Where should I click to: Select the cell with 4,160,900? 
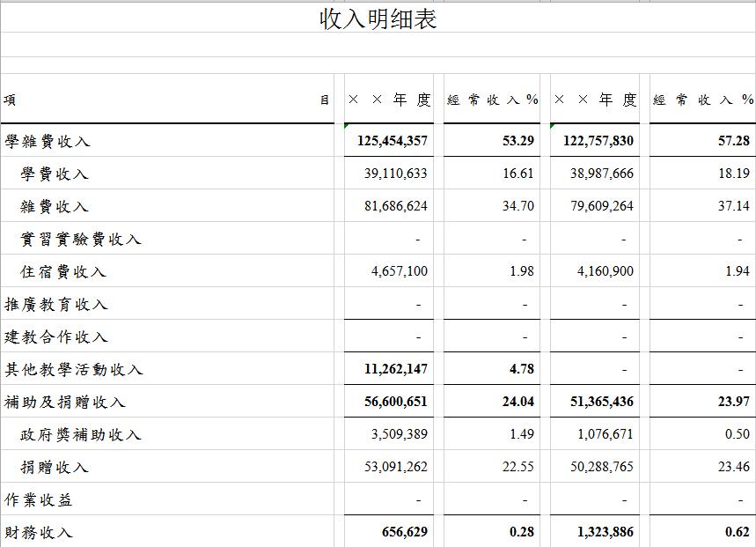pyautogui.click(x=605, y=271)
